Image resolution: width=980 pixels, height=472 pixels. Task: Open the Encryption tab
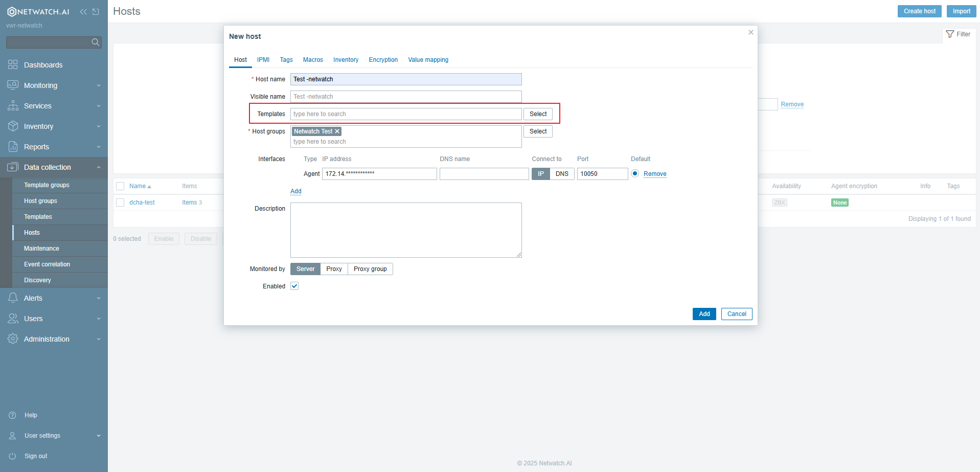[x=383, y=60]
